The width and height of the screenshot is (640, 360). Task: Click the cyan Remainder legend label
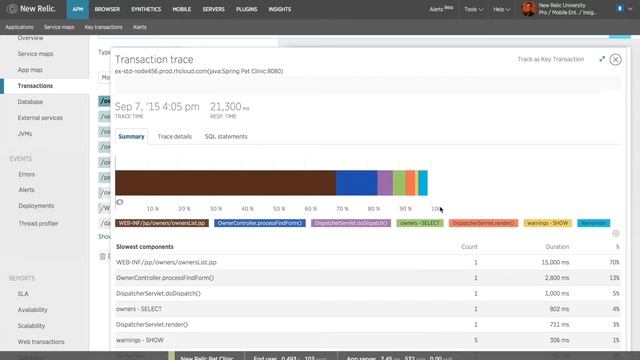(594, 223)
